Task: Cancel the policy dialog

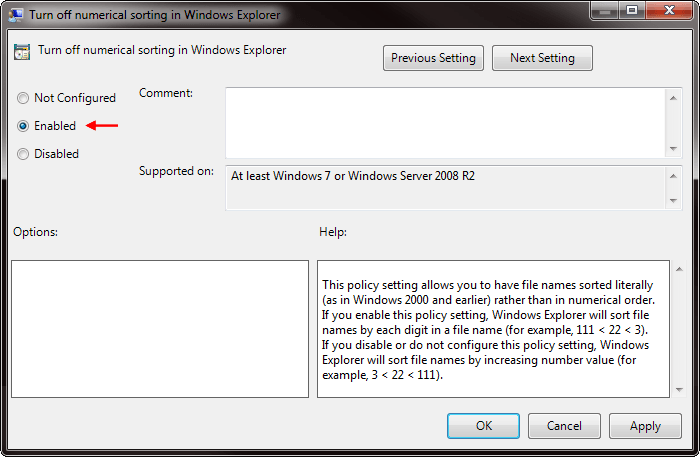Action: (x=564, y=426)
